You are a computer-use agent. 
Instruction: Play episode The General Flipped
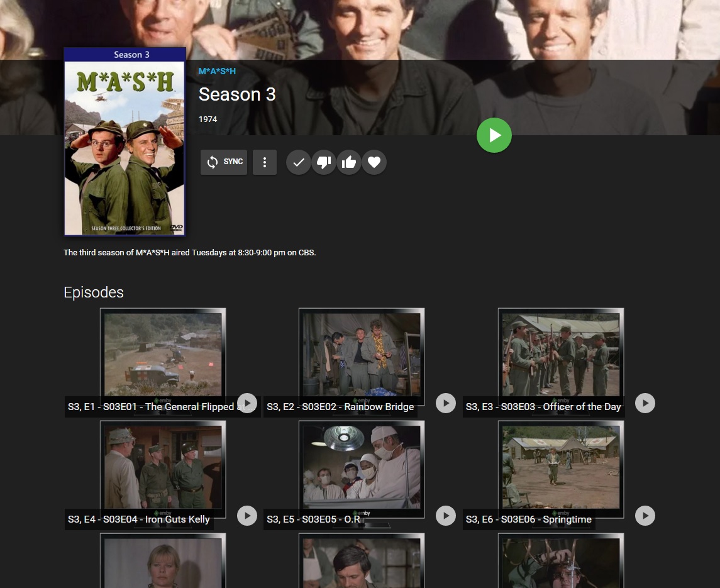[247, 403]
